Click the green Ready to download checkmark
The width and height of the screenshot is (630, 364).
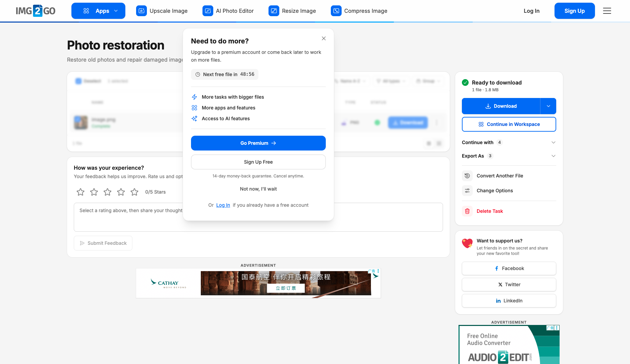coord(465,82)
